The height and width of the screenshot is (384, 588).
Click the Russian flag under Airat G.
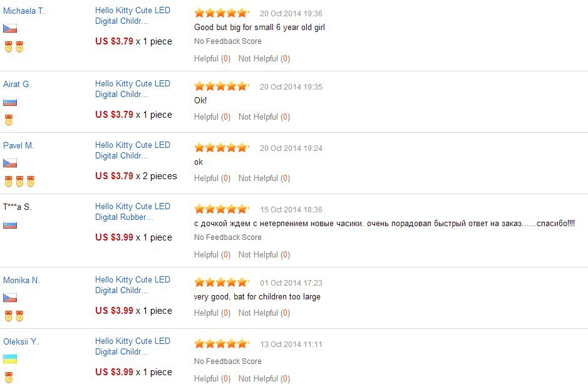[x=10, y=101]
